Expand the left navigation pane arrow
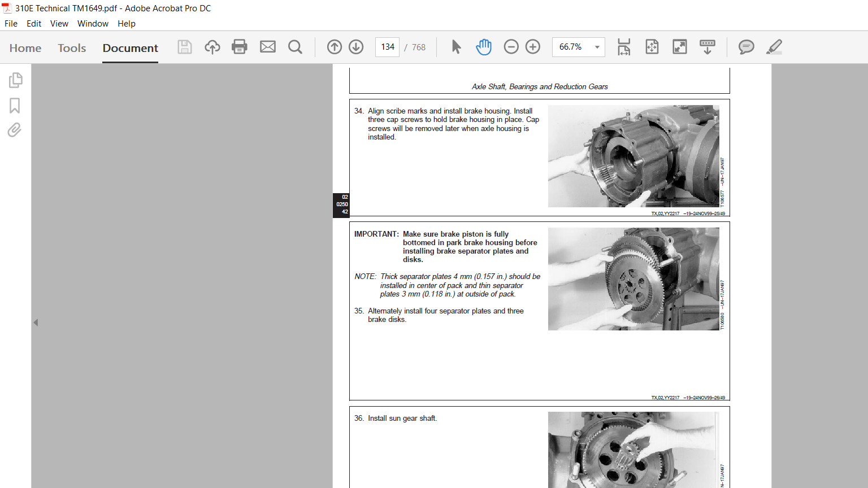The height and width of the screenshot is (488, 868). tap(36, 323)
